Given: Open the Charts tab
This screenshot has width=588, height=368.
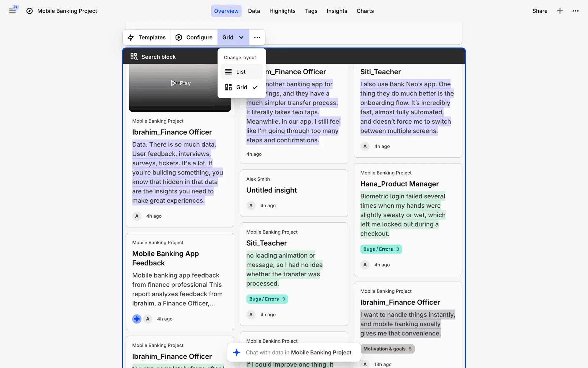Looking at the screenshot, I should point(365,11).
